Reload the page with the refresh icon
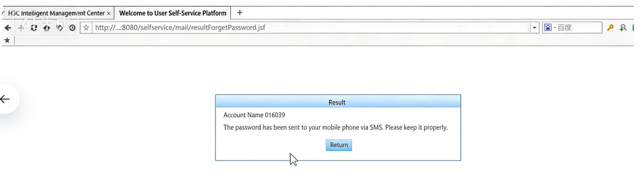The height and width of the screenshot is (196, 644). (34, 28)
